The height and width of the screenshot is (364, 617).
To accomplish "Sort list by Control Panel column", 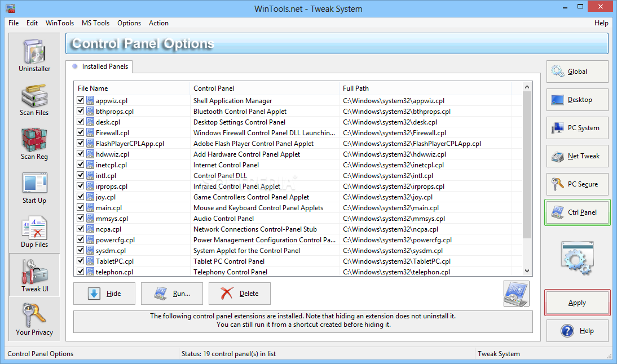I will point(265,88).
